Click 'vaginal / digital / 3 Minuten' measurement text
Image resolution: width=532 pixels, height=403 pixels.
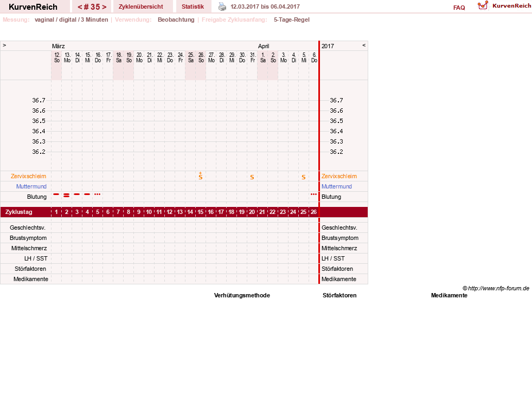pyautogui.click(x=71, y=19)
